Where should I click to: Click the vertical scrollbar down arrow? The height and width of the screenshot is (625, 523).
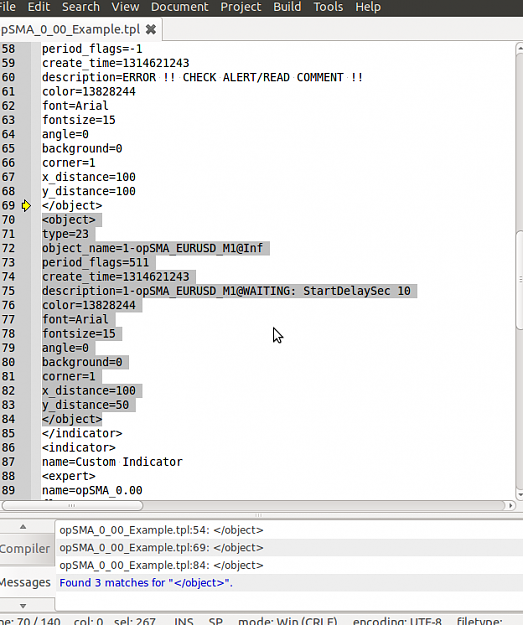click(x=519, y=495)
